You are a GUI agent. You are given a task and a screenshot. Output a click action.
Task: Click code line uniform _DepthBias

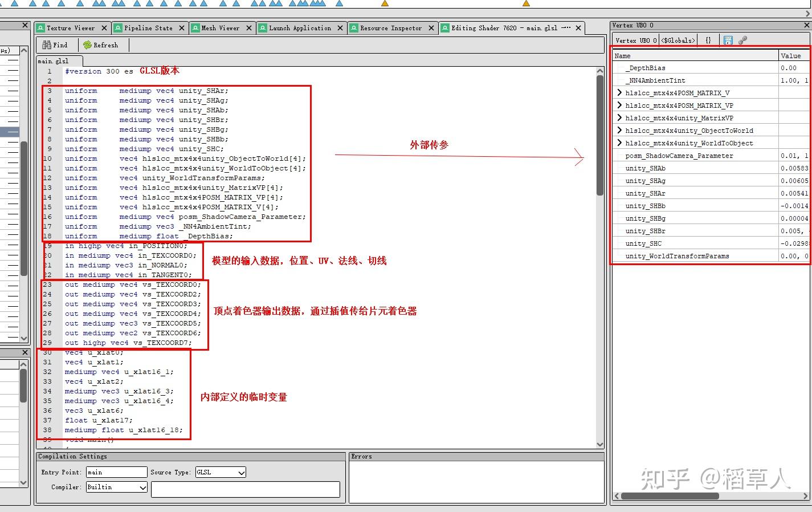coord(149,236)
